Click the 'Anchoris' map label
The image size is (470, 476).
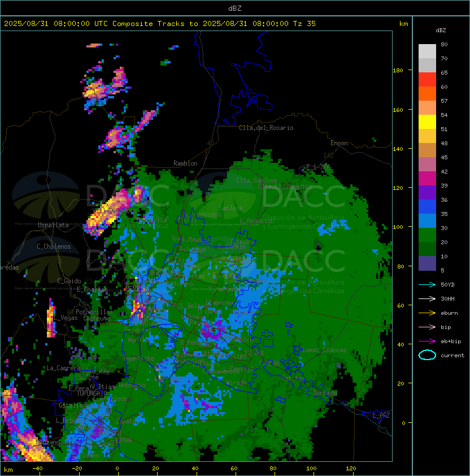pos(132,385)
